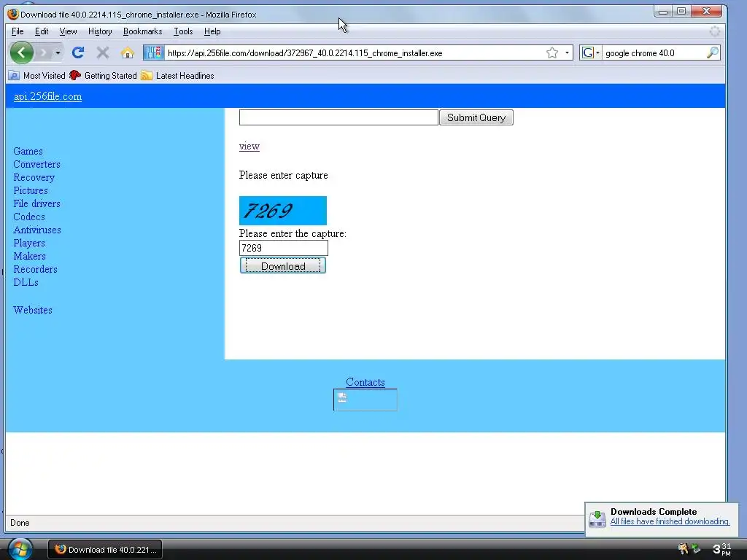Screen dimensions: 747x560
Task: Follow the view link
Action: pyautogui.click(x=249, y=146)
